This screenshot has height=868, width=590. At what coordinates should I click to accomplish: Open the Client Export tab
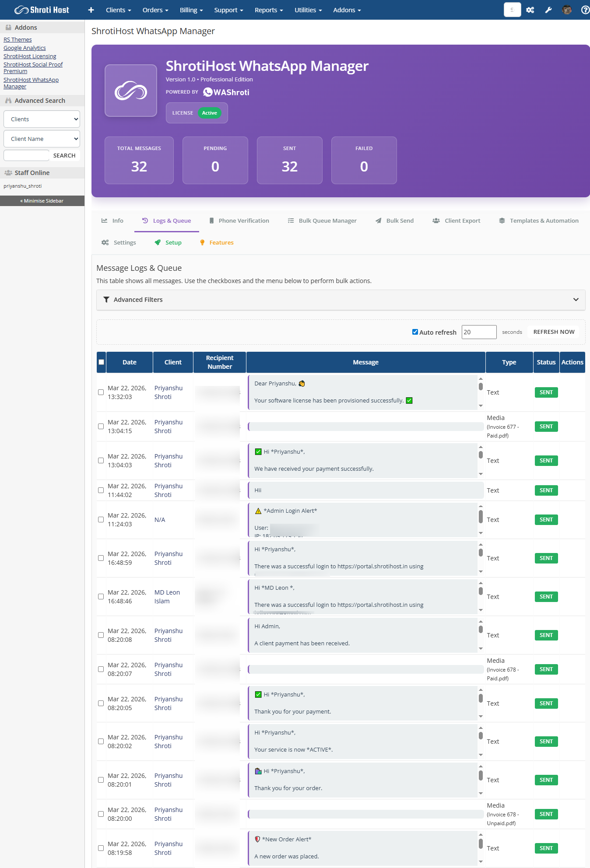(456, 220)
